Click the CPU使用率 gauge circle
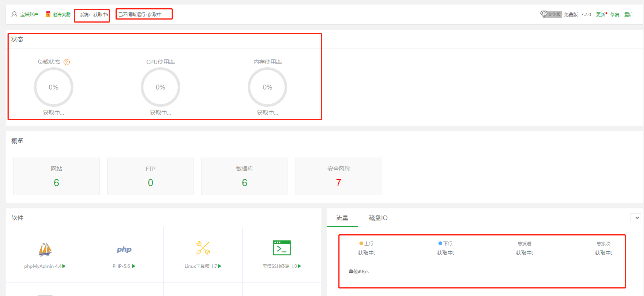The width and height of the screenshot is (644, 296). pos(160,87)
